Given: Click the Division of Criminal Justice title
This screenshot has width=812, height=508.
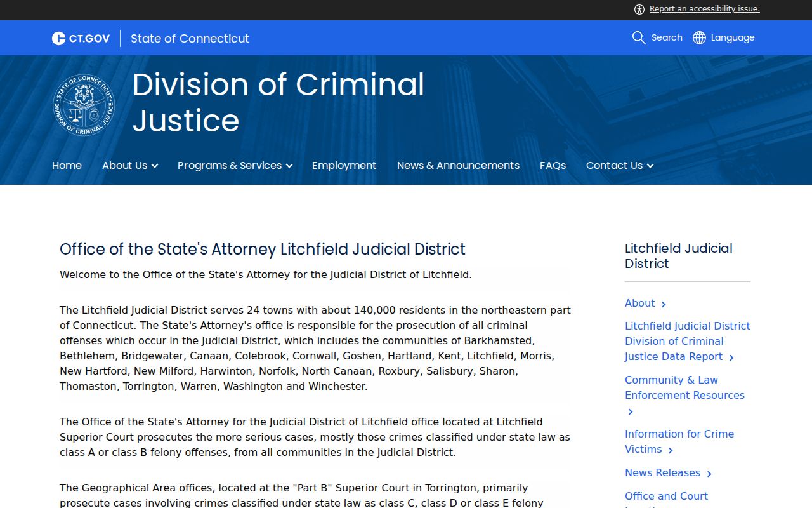Looking at the screenshot, I should (x=278, y=102).
